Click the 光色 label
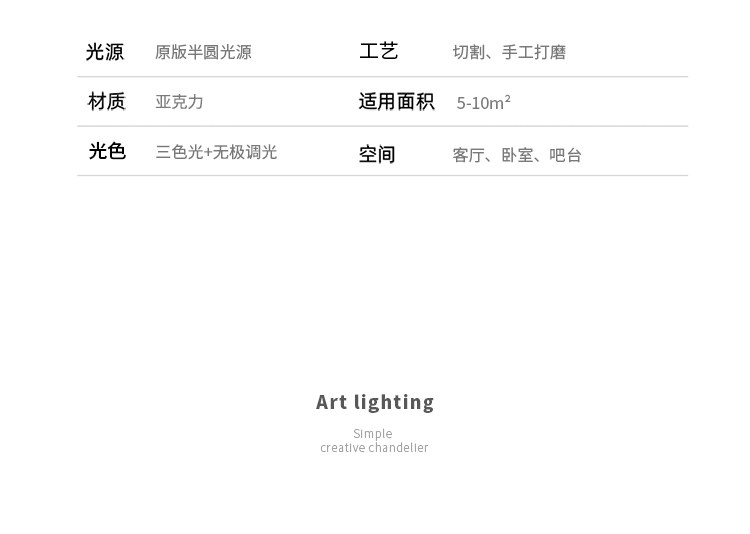The height and width of the screenshot is (534, 750). coord(106,151)
